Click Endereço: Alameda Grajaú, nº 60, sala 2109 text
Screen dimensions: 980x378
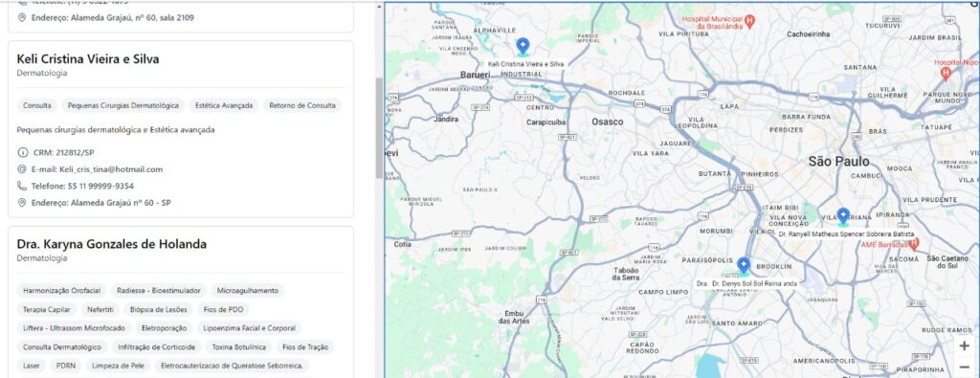(x=113, y=17)
